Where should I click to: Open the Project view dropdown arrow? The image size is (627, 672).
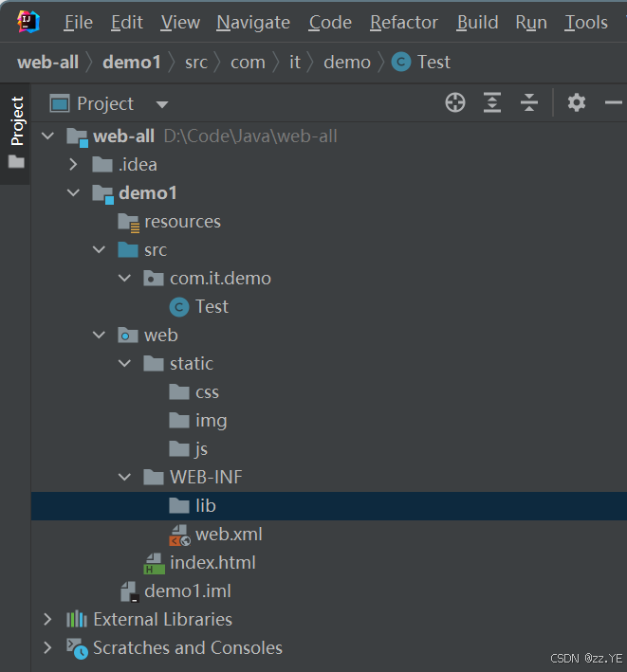pos(162,104)
